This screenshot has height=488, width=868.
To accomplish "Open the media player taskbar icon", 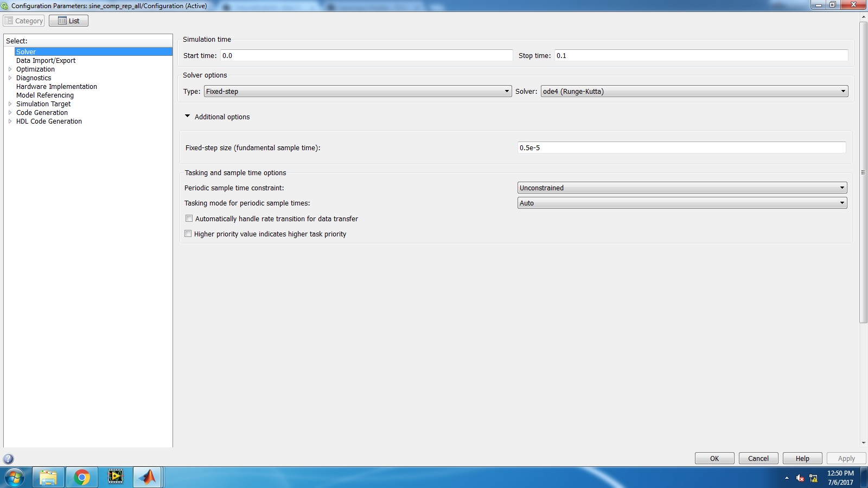I will click(116, 478).
